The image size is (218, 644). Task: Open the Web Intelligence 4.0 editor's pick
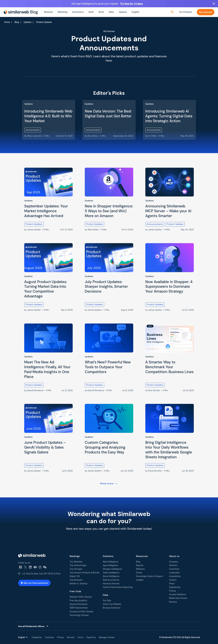click(48, 120)
